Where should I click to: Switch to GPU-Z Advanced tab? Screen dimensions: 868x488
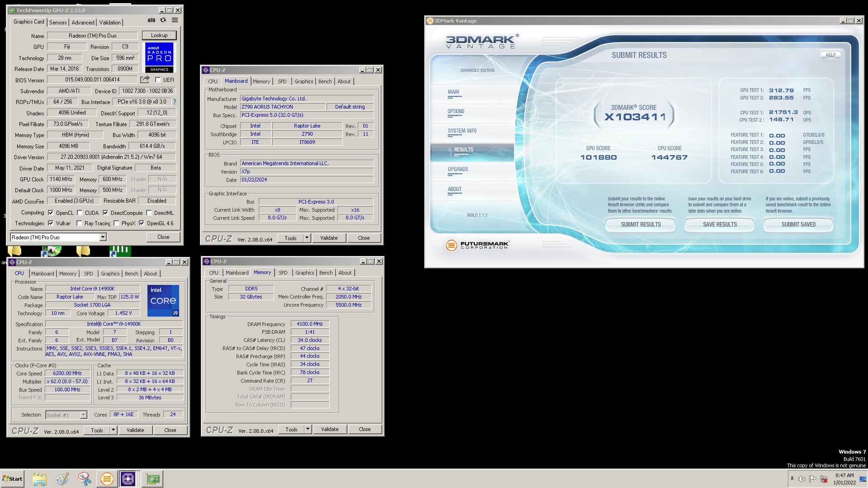point(83,22)
